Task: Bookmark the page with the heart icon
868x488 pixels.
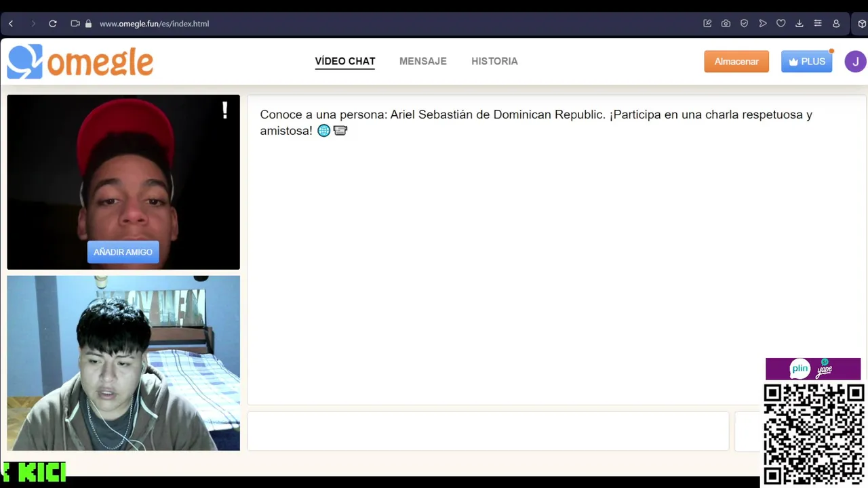Action: click(781, 24)
